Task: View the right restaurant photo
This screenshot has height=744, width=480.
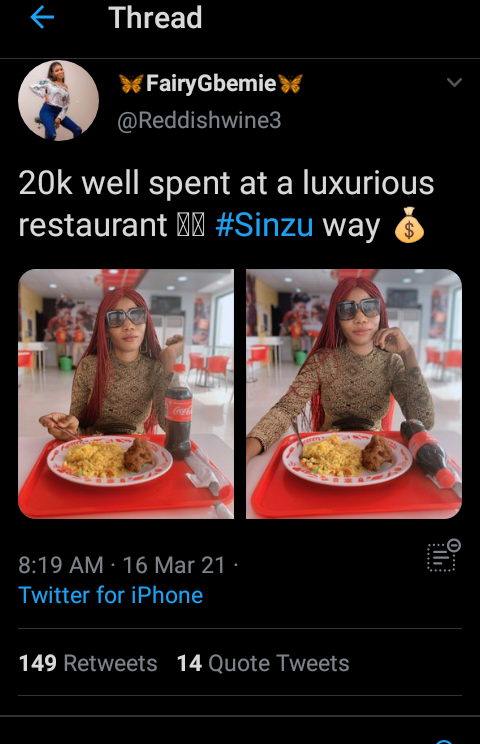Action: pyautogui.click(x=354, y=394)
